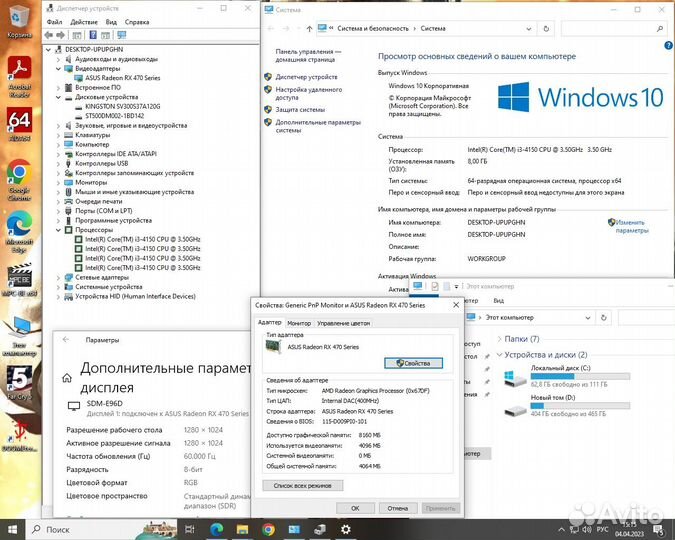Refresh the System window address bar
Viewport: 675px width, 540px height.
click(546, 29)
